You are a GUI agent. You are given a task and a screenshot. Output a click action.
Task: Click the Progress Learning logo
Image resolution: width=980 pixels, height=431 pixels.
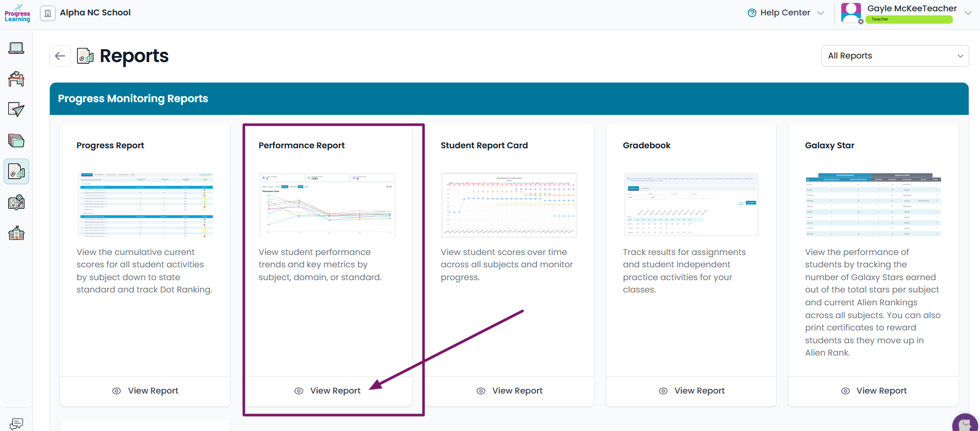tap(17, 13)
